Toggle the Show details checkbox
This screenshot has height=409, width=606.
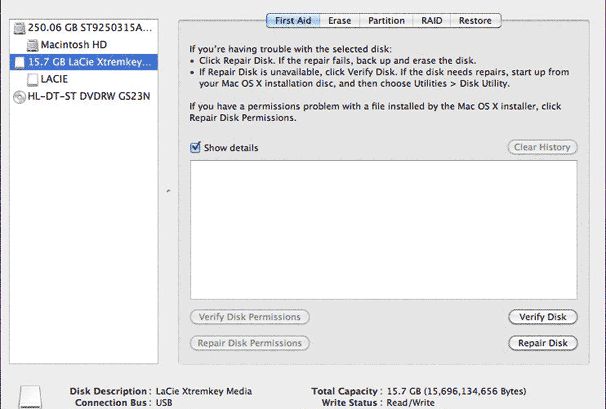(x=195, y=147)
